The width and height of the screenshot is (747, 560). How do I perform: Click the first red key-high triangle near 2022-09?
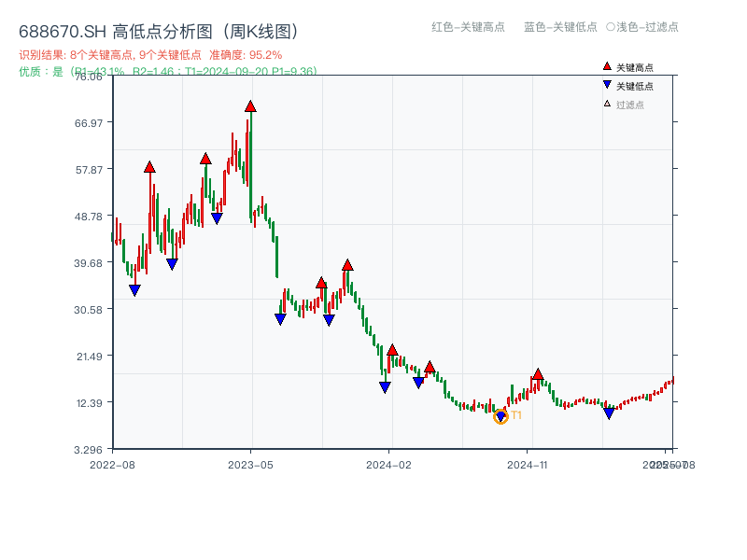coord(150,168)
